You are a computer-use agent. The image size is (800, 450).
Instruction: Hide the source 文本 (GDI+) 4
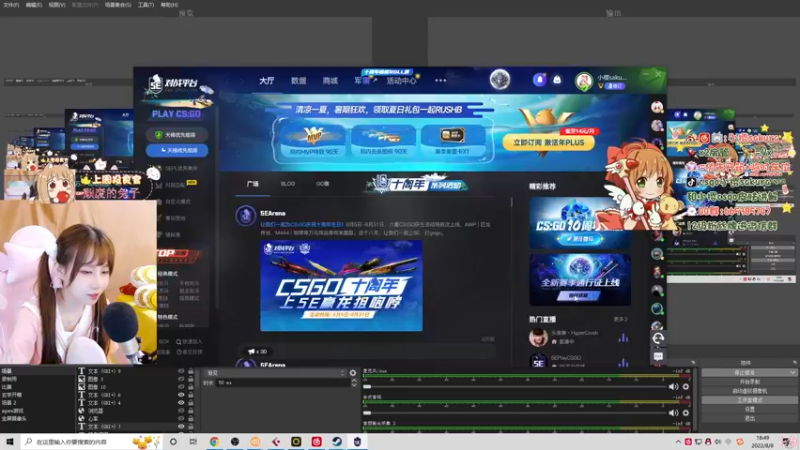(x=181, y=403)
